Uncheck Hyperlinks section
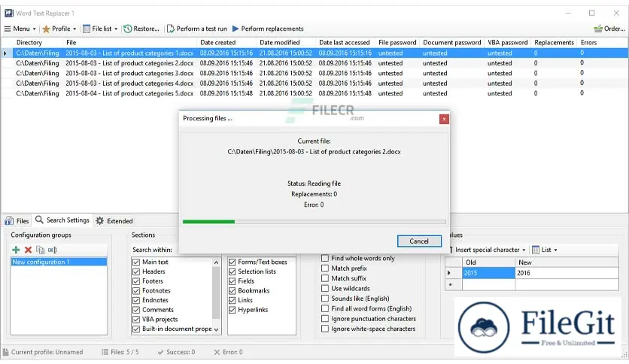This screenshot has width=629, height=364. point(232,310)
